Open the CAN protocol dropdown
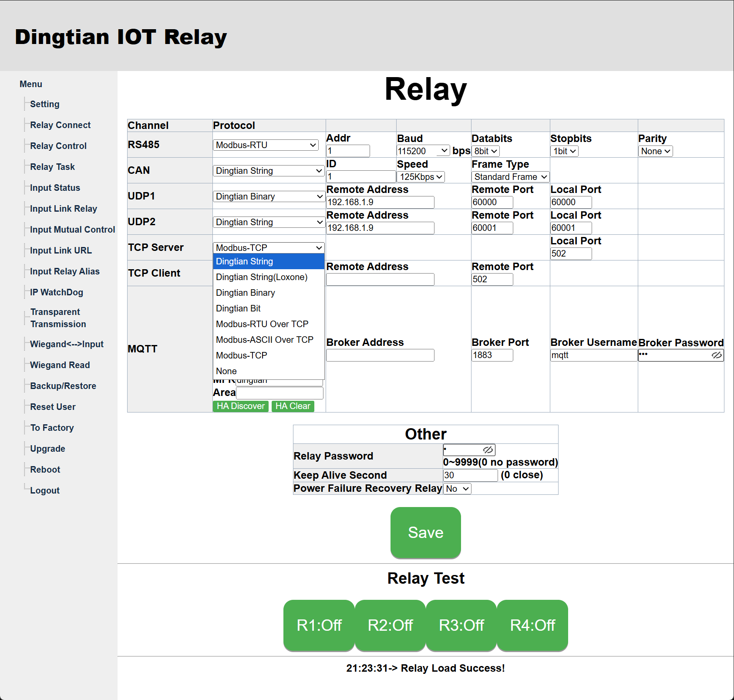Image resolution: width=734 pixels, height=700 pixels. [x=269, y=171]
